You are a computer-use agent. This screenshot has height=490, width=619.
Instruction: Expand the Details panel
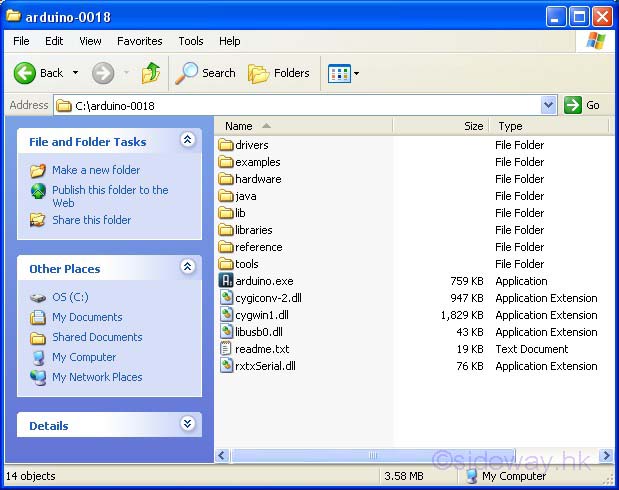[188, 424]
